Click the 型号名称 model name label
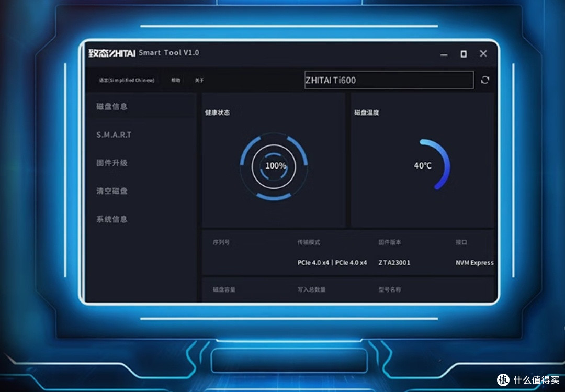Image resolution: width=565 pixels, height=392 pixels. 390,289
